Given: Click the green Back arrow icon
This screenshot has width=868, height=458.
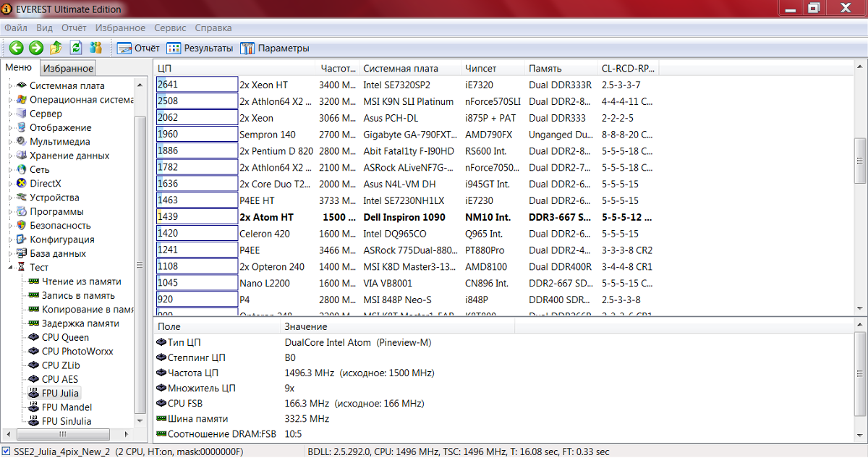Looking at the screenshot, I should tap(16, 48).
